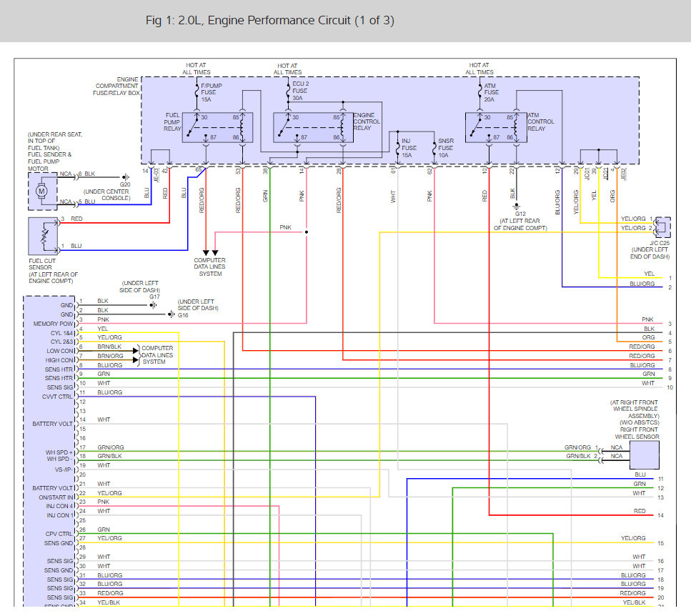
Task: Click 'ENGINE COMPARTMENT FUSE/RELAY BOX' label
Action: pos(116,86)
